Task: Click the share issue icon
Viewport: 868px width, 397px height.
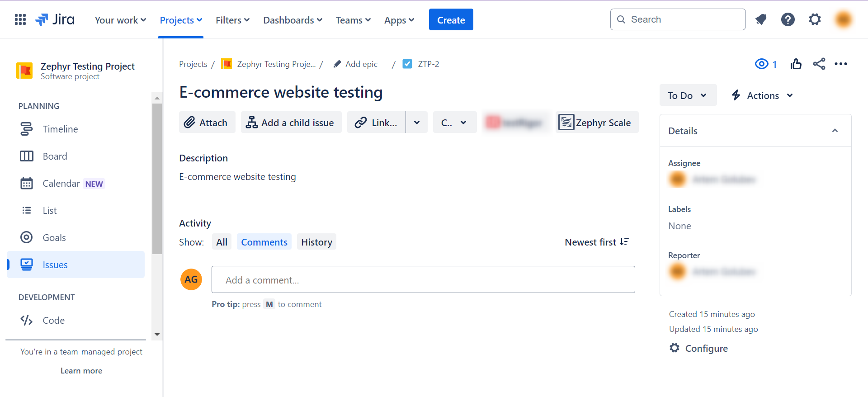Action: tap(819, 64)
